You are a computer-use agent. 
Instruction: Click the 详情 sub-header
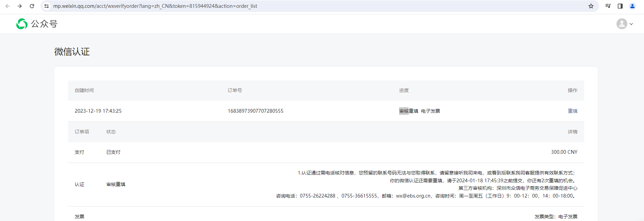[573, 132]
